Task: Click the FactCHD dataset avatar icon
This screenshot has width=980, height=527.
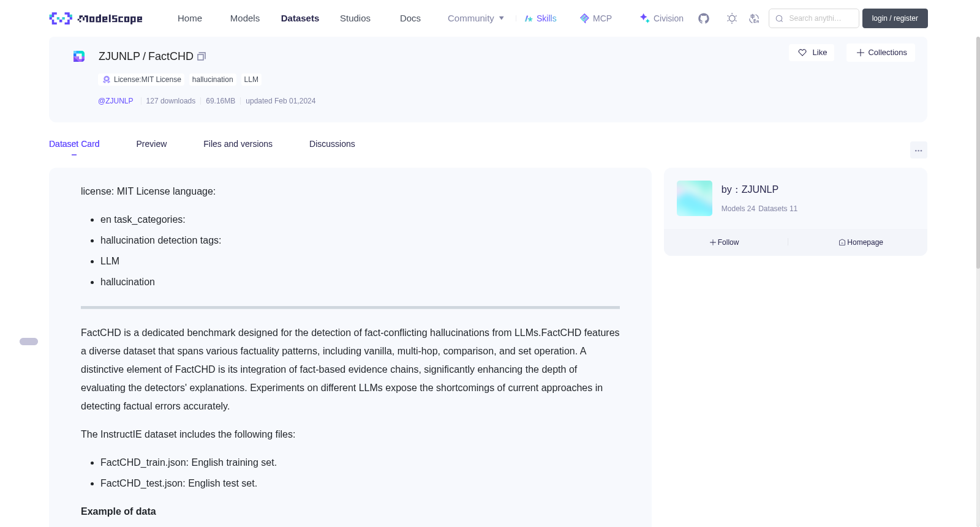Action: [79, 56]
